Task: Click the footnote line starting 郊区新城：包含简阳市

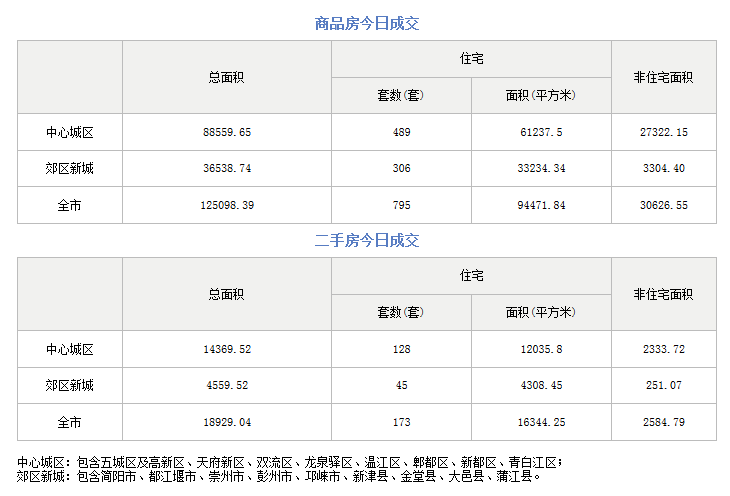Action: click(x=278, y=476)
